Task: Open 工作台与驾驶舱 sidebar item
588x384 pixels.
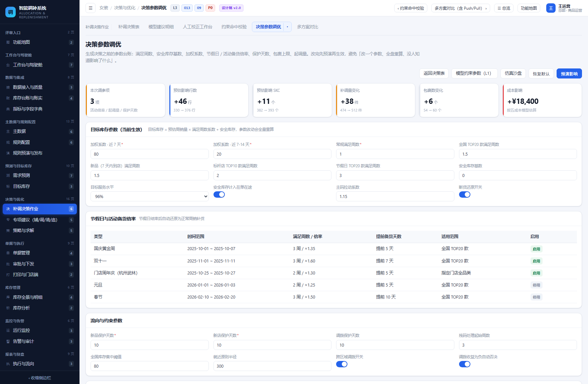Action: coord(40,65)
